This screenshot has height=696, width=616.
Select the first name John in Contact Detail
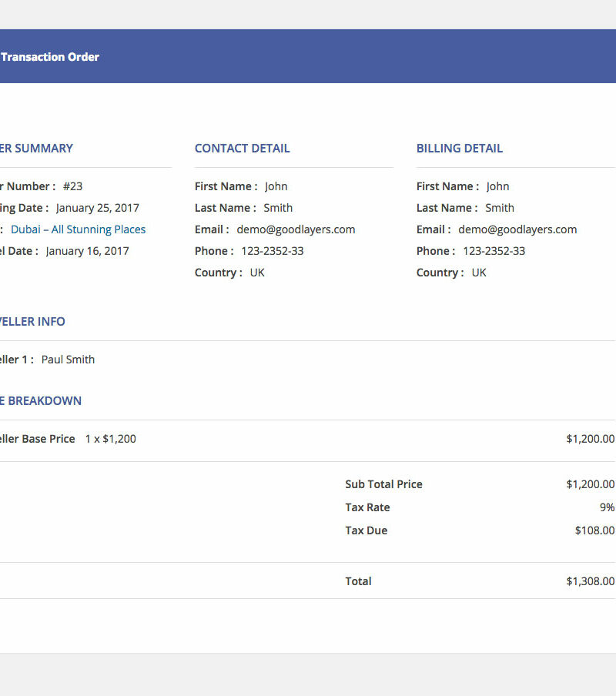pos(276,186)
